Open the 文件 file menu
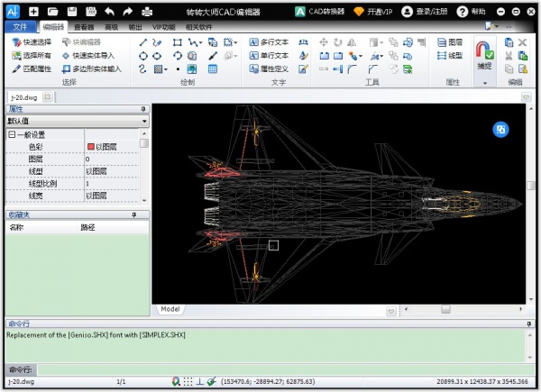The height and width of the screenshot is (392, 541). (x=20, y=27)
